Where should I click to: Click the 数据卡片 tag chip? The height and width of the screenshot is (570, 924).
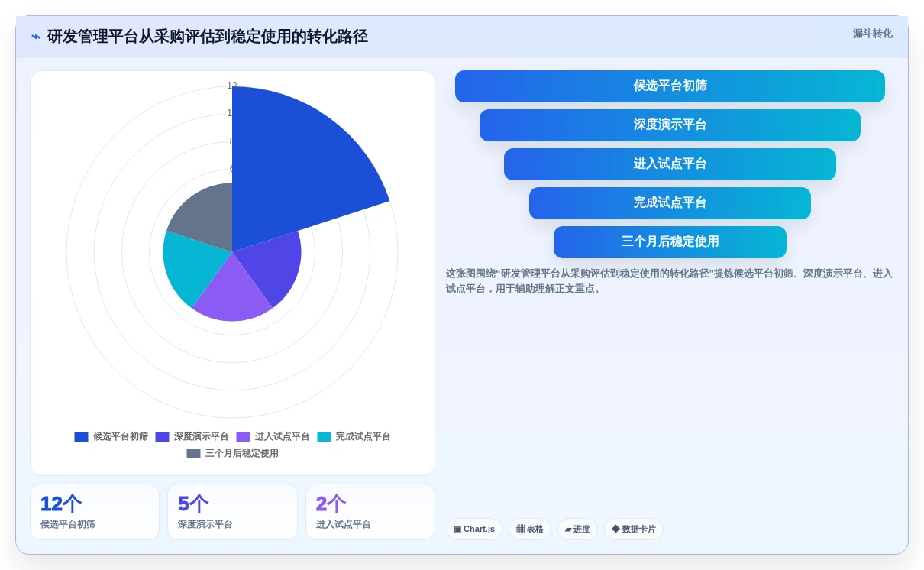(634, 529)
